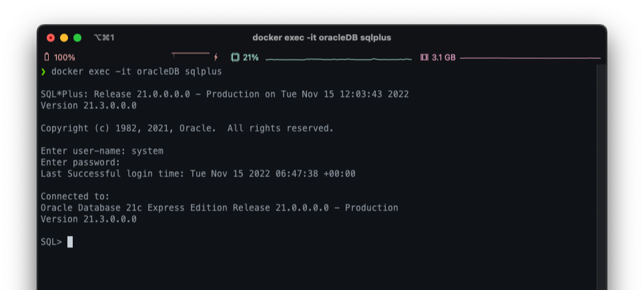Click the Last Successful login time line
Viewport: 644px width, 290px height.
(198, 174)
